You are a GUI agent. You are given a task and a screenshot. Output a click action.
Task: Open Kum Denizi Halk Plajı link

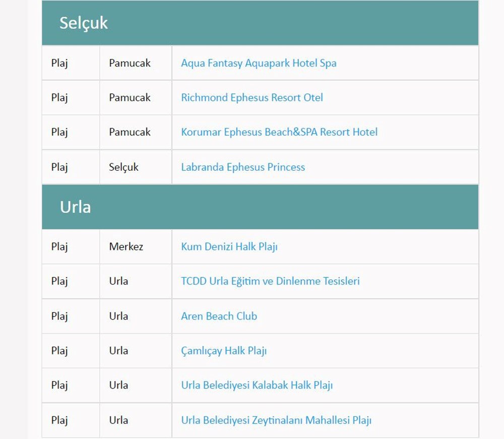coord(229,246)
